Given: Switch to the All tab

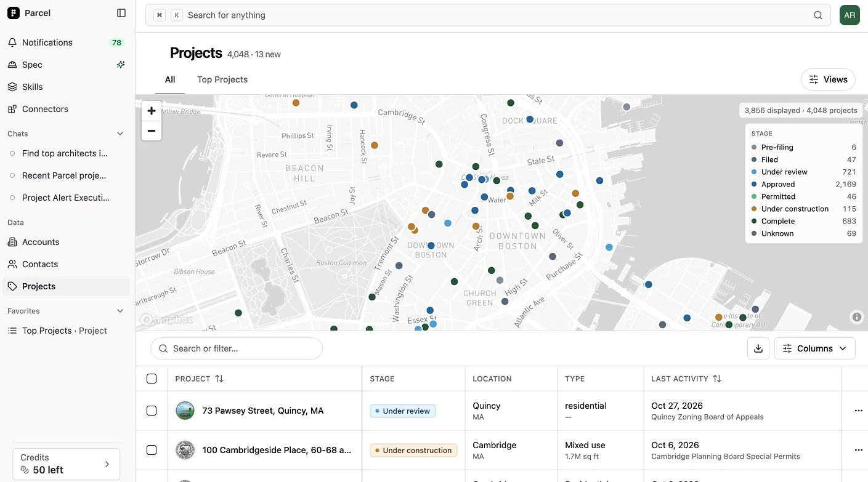Looking at the screenshot, I should 170,79.
